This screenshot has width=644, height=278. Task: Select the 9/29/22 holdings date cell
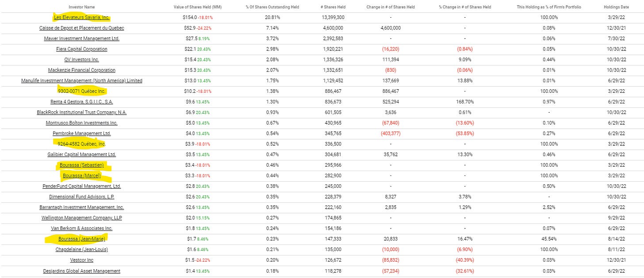(615, 218)
